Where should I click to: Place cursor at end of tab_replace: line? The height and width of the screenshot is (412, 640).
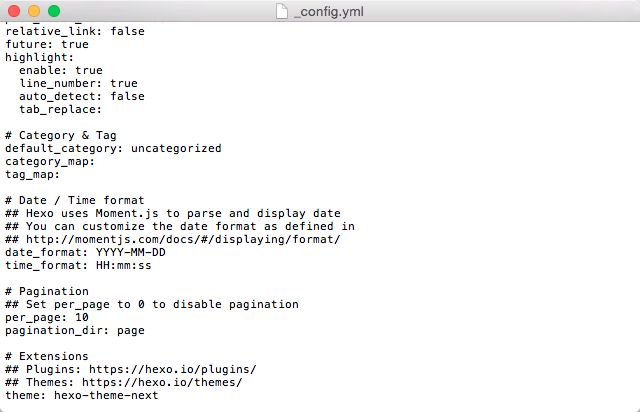(102, 109)
